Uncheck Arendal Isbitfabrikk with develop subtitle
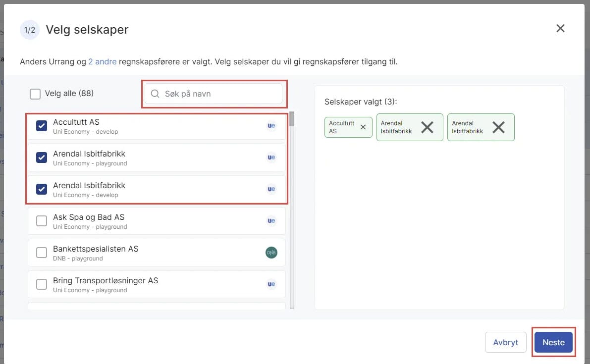 pyautogui.click(x=42, y=189)
